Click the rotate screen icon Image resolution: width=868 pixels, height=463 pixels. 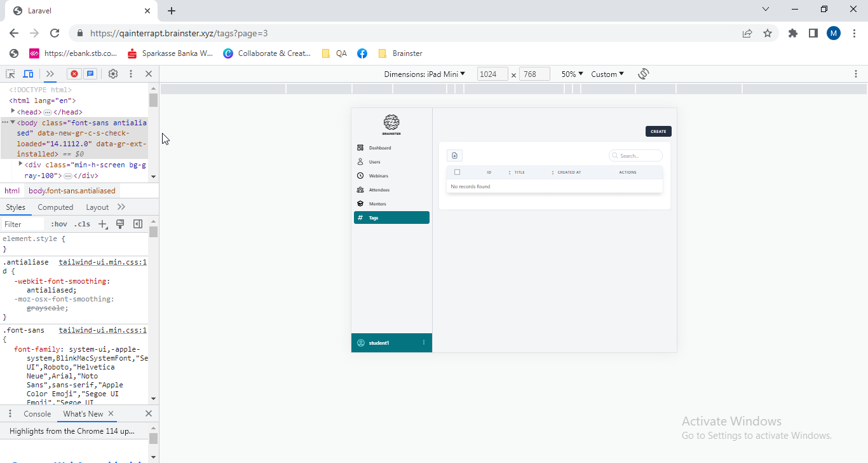click(643, 74)
